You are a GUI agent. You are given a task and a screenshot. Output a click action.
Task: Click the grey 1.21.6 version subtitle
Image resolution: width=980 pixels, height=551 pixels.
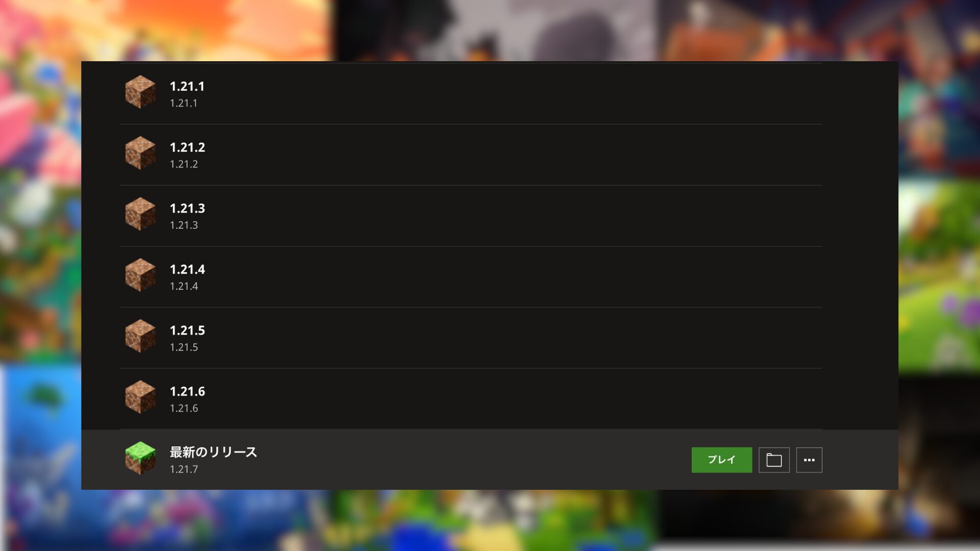(x=184, y=408)
